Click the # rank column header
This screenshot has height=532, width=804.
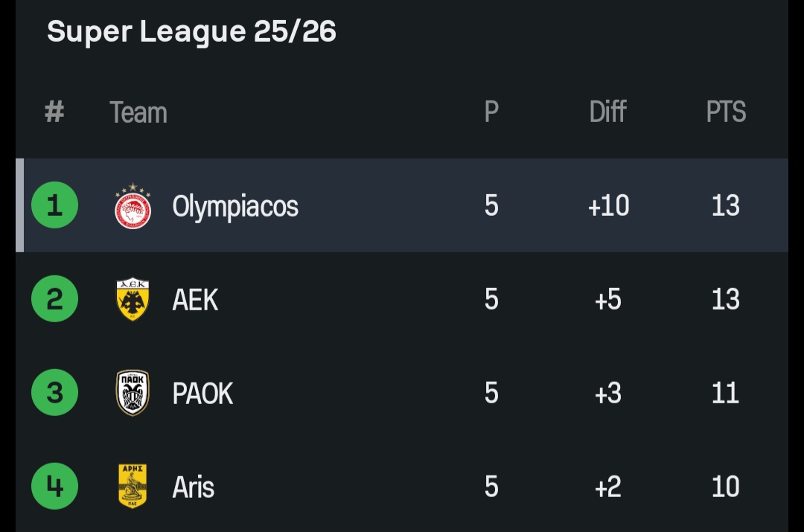point(54,112)
